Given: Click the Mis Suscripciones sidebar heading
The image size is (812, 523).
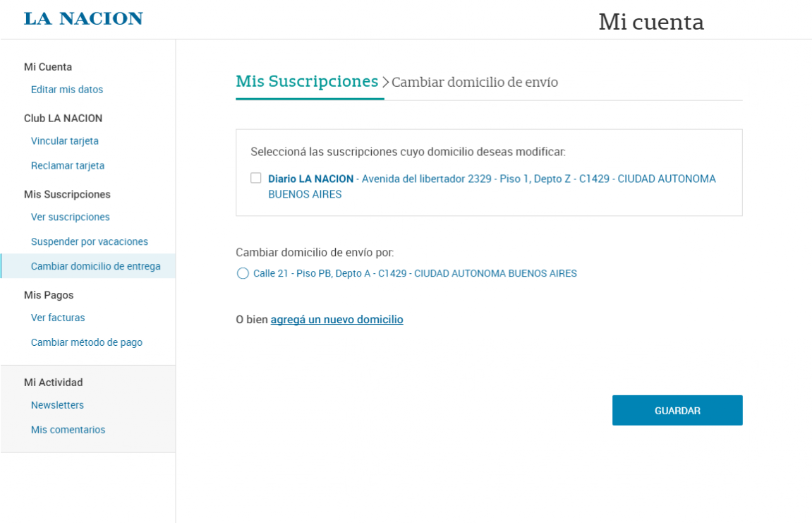Looking at the screenshot, I should tap(67, 194).
